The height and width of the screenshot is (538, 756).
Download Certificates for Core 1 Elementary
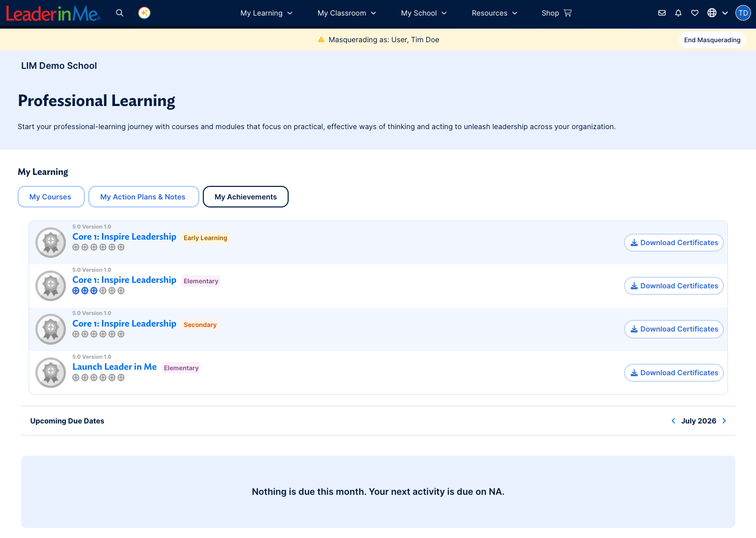pyautogui.click(x=674, y=286)
